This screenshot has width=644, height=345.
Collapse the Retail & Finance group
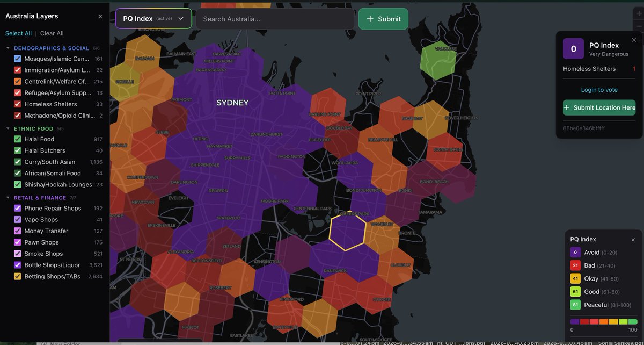click(8, 198)
